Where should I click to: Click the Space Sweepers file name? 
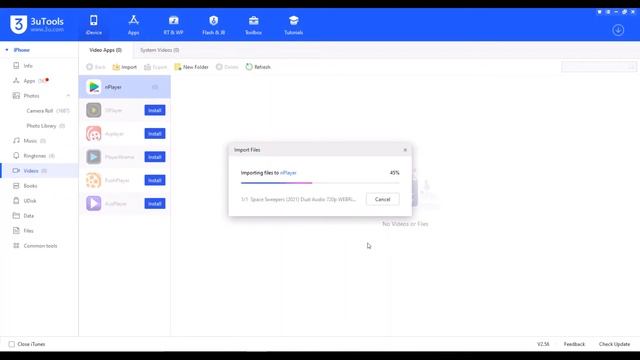point(303,200)
